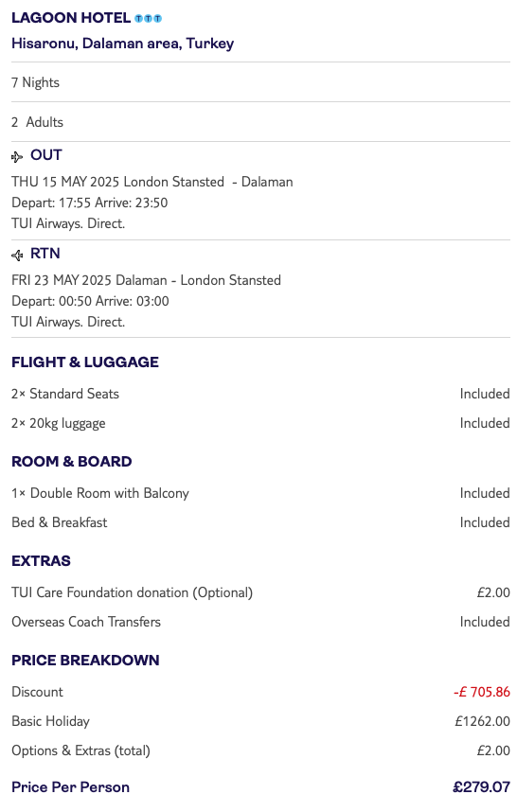517x812 pixels.
Task: Select the LAGOON HOTEL title
Action: coord(71,18)
